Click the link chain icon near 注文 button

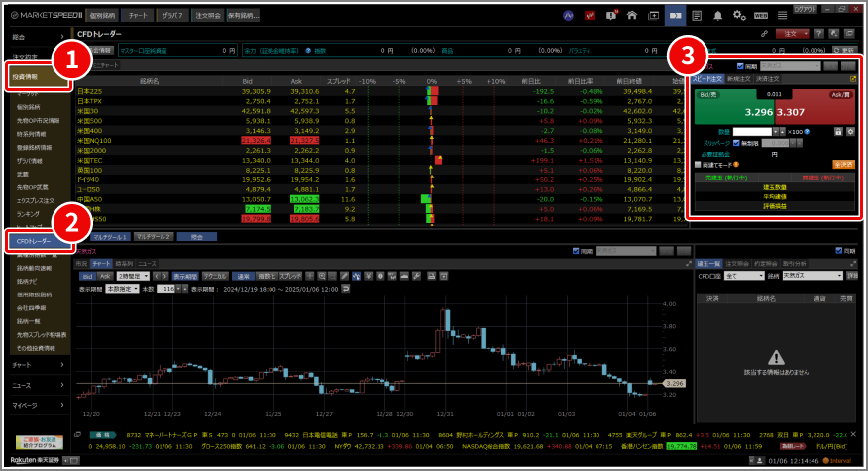tap(765, 34)
